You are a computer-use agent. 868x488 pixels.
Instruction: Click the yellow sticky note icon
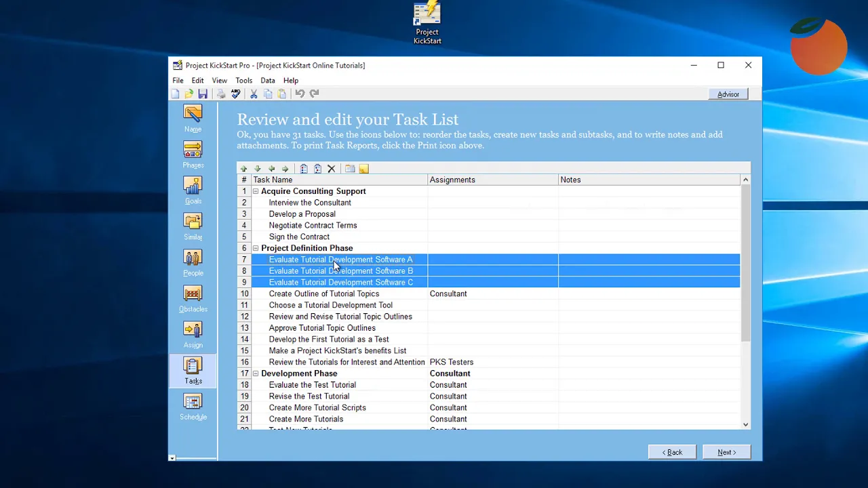(364, 169)
